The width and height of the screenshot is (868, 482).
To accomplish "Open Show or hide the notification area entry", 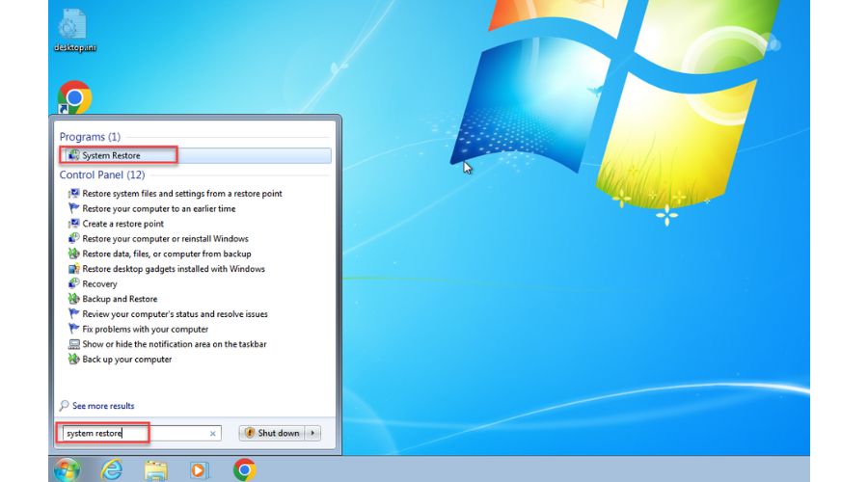I will click(175, 344).
